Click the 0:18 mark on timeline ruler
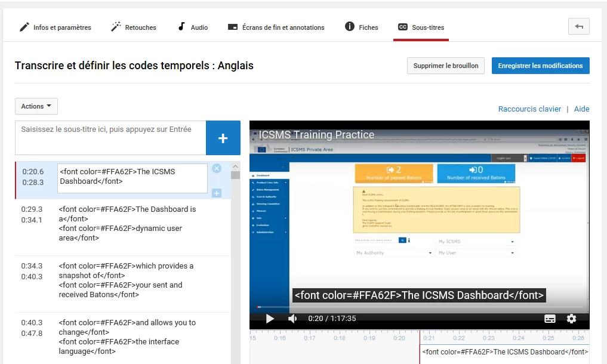The height and width of the screenshot is (364, 607). tap(340, 338)
